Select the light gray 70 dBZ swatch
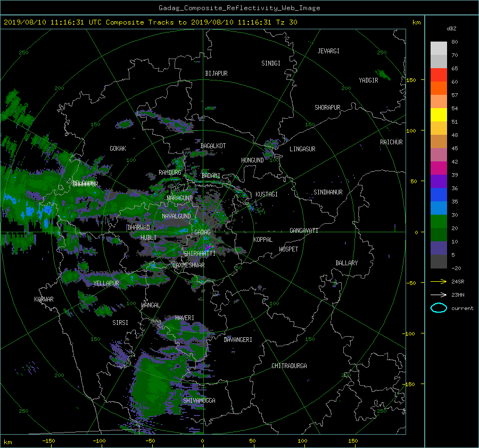The height and width of the screenshot is (448, 479). (439, 48)
